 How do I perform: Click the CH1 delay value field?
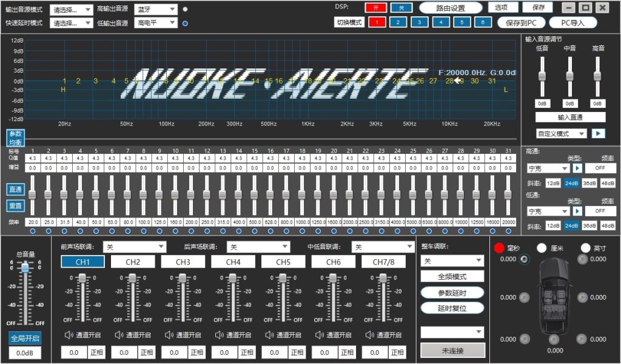74,352
